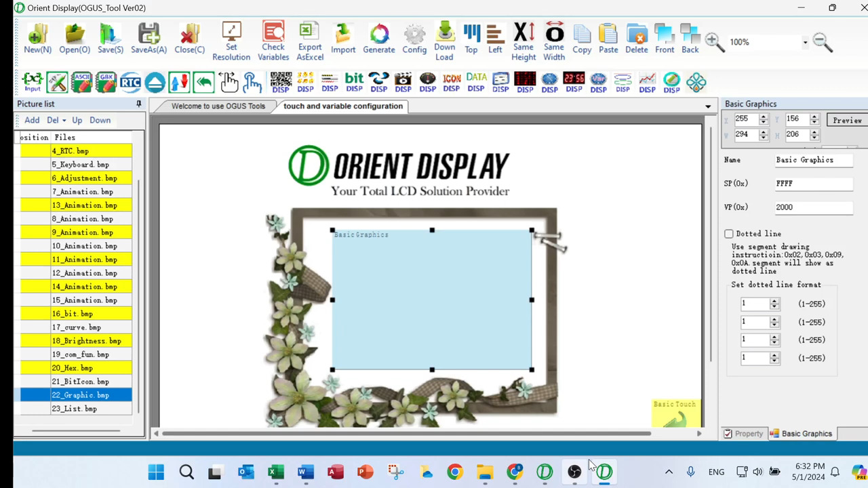This screenshot has width=868, height=488.
Task: Click the Import icon
Action: (343, 39)
